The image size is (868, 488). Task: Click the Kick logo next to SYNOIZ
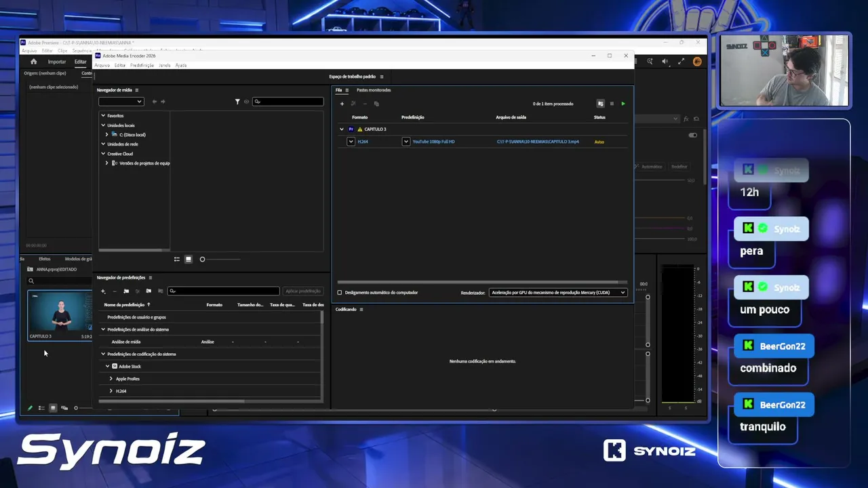pos(614,451)
